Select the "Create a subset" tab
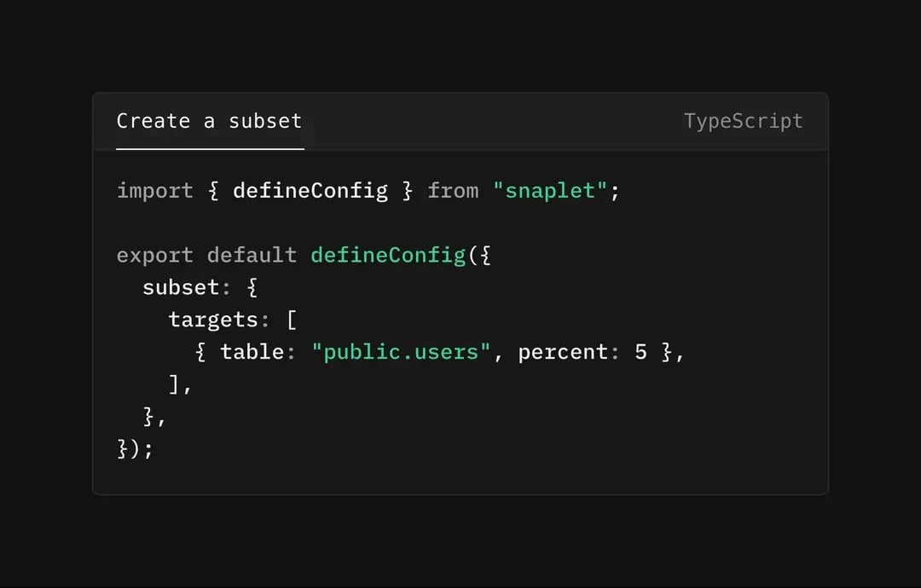This screenshot has height=588, width=921. pos(209,121)
